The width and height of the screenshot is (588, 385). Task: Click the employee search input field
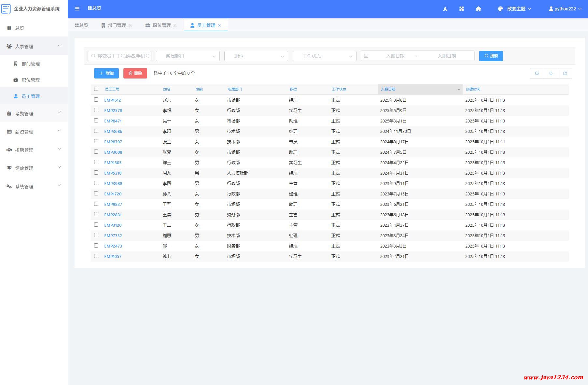pyautogui.click(x=120, y=56)
